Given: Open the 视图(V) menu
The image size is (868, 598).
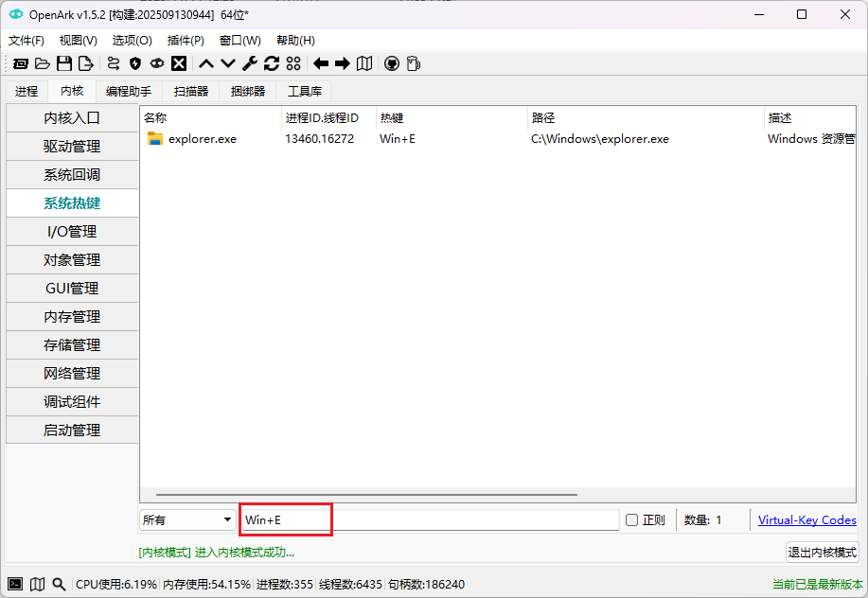Looking at the screenshot, I should [x=78, y=41].
